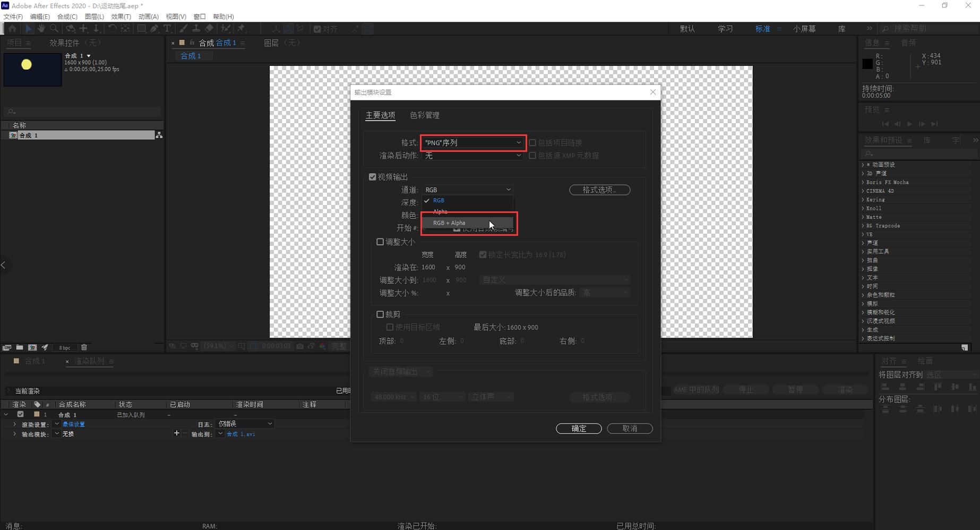Image resolution: width=980 pixels, height=530 pixels.
Task: Open 关闭音频输出 dropdown
Action: 401,372
